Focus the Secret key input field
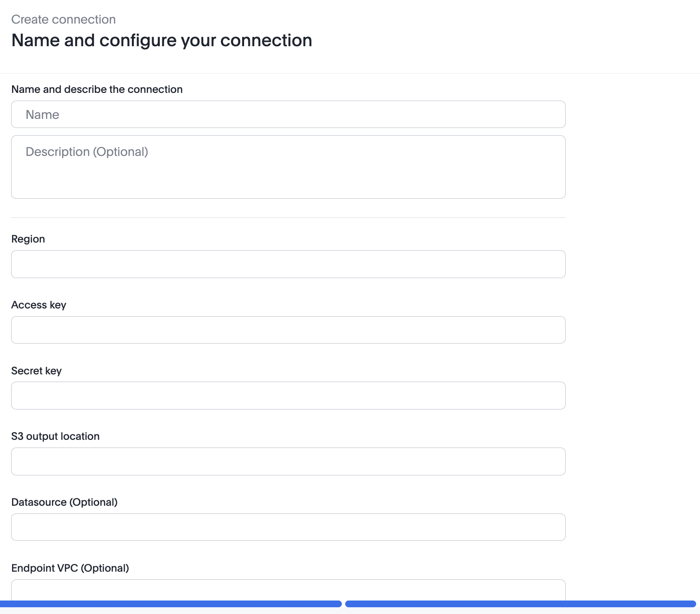700x614 pixels. click(288, 396)
